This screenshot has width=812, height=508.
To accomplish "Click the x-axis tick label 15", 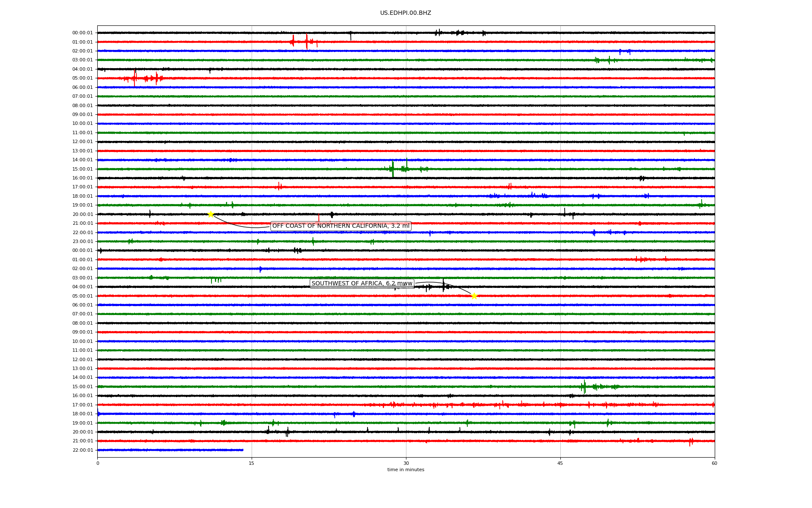I will click(x=252, y=463).
